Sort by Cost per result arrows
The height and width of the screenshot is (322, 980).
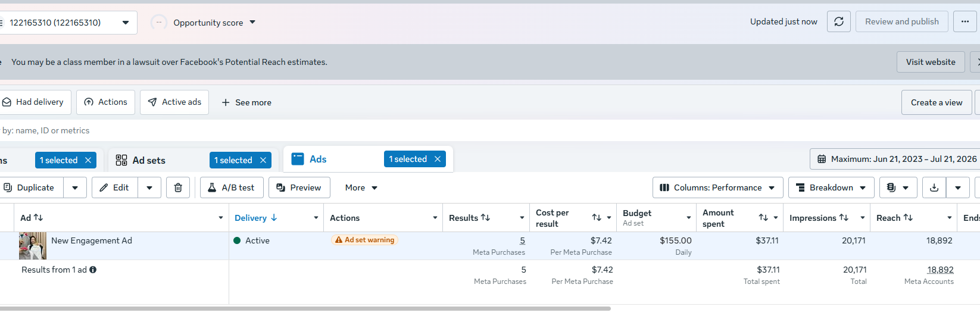(597, 218)
